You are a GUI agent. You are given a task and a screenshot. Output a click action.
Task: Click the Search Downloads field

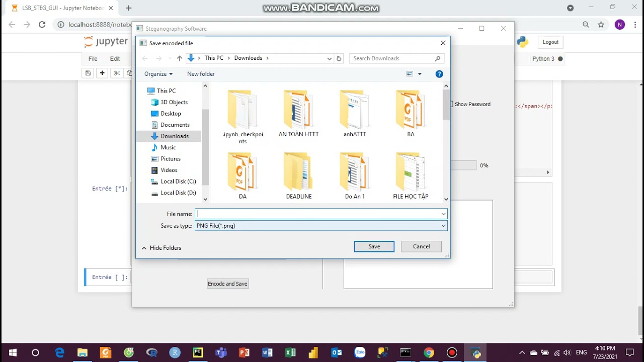point(392,58)
